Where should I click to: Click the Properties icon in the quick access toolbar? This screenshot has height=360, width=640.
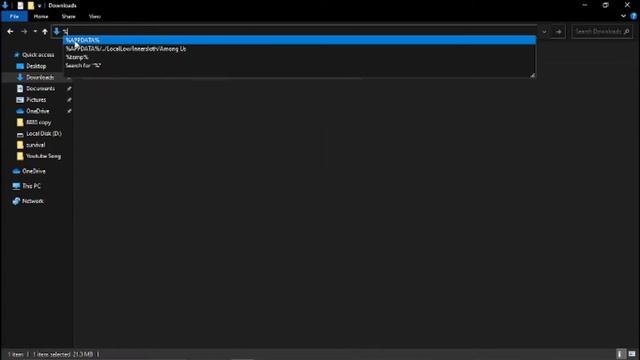point(20,6)
